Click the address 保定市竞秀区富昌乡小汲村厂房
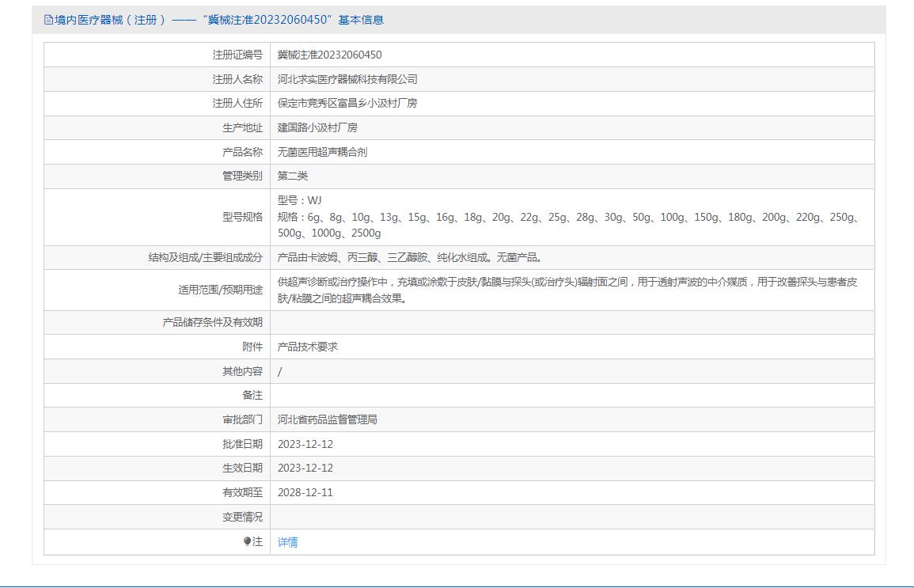914x588 pixels. [x=347, y=103]
